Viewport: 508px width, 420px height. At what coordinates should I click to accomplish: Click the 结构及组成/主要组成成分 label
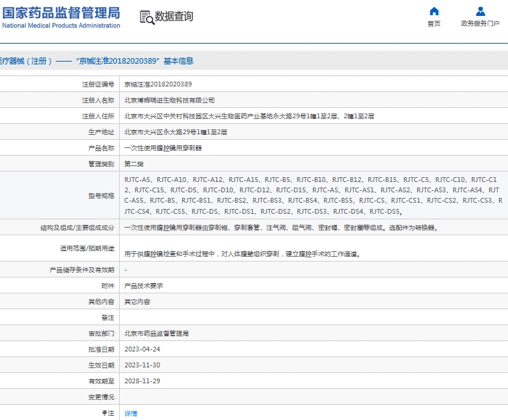(x=78, y=228)
